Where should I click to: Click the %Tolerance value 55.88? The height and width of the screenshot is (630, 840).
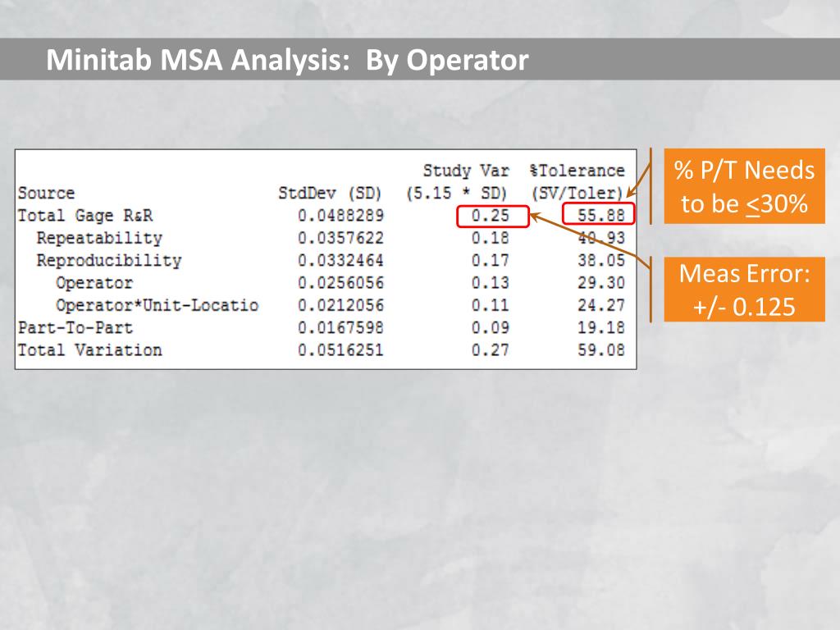point(601,216)
